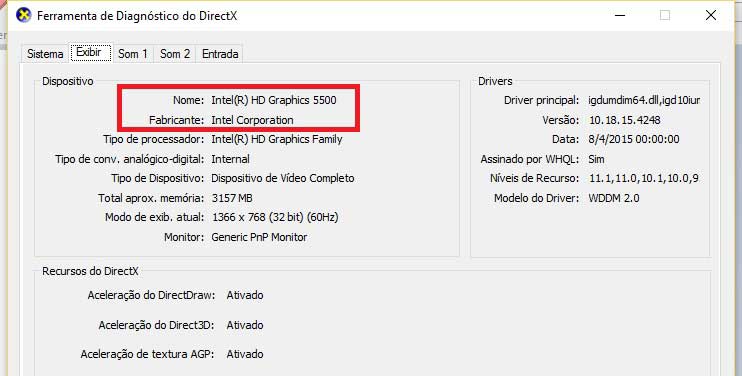Screen dimensions: 742x376
Task: Click the 'Monitor:' label
Action: coord(184,237)
